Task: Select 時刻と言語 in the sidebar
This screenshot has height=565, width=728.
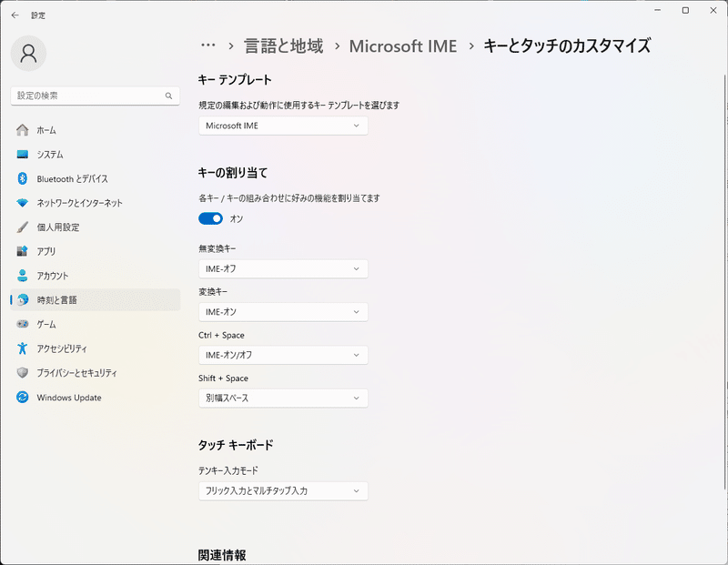Action: (x=96, y=300)
